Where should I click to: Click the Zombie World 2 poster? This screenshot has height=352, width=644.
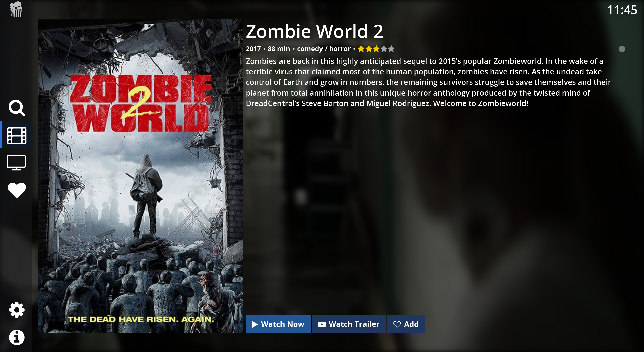tap(140, 176)
